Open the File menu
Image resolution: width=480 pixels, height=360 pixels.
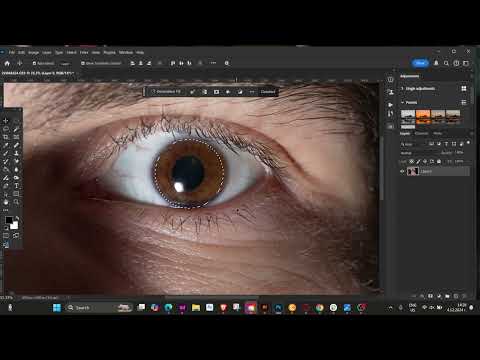point(12,52)
